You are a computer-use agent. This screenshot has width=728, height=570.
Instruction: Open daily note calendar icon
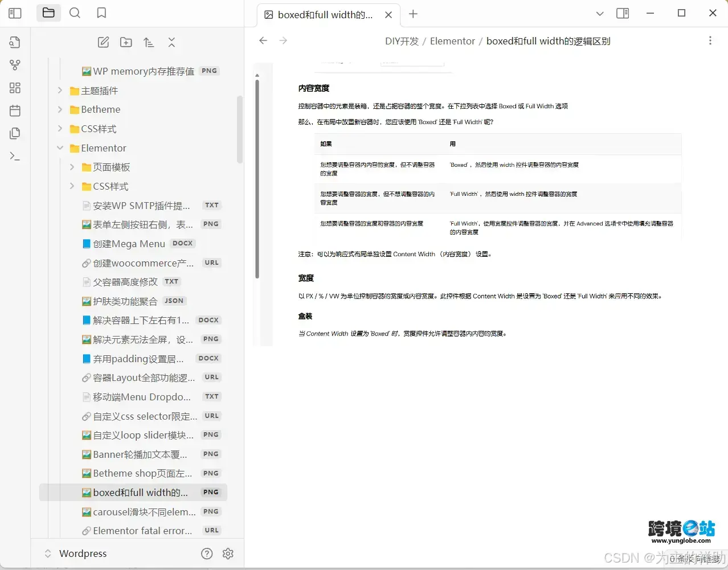[x=15, y=110]
